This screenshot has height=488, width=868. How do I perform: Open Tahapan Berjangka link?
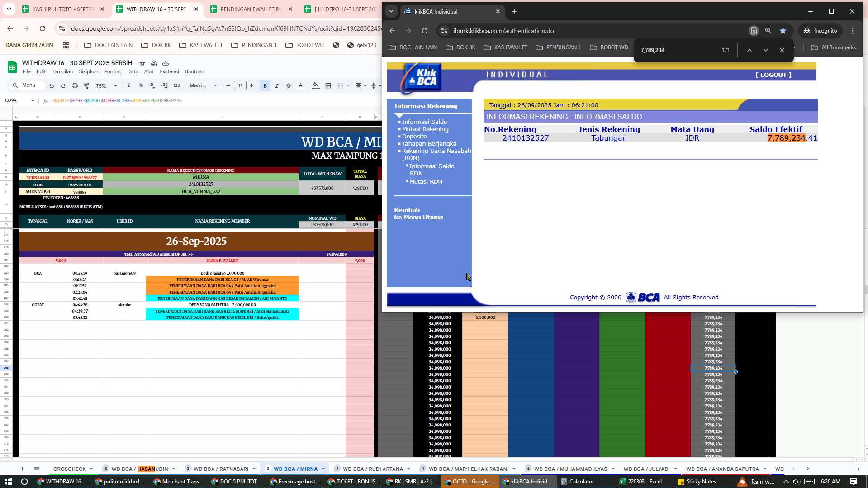[x=429, y=143]
